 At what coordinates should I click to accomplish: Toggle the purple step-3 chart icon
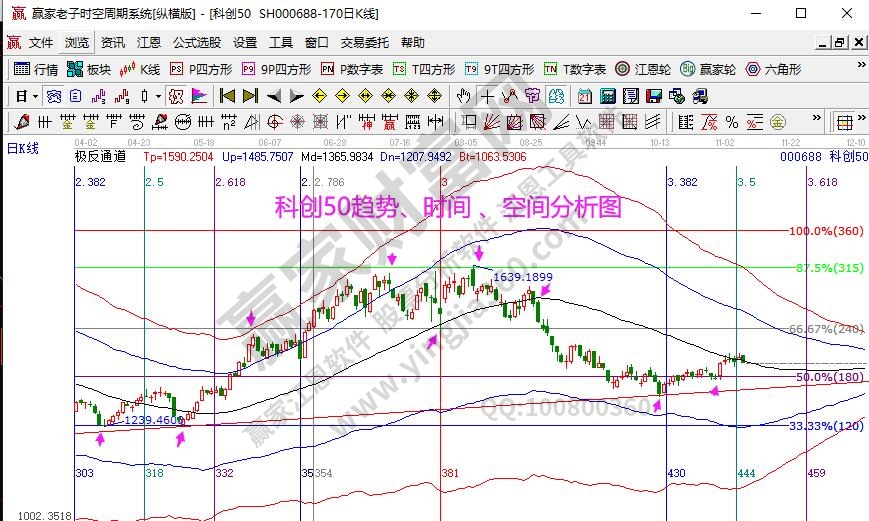(99, 96)
